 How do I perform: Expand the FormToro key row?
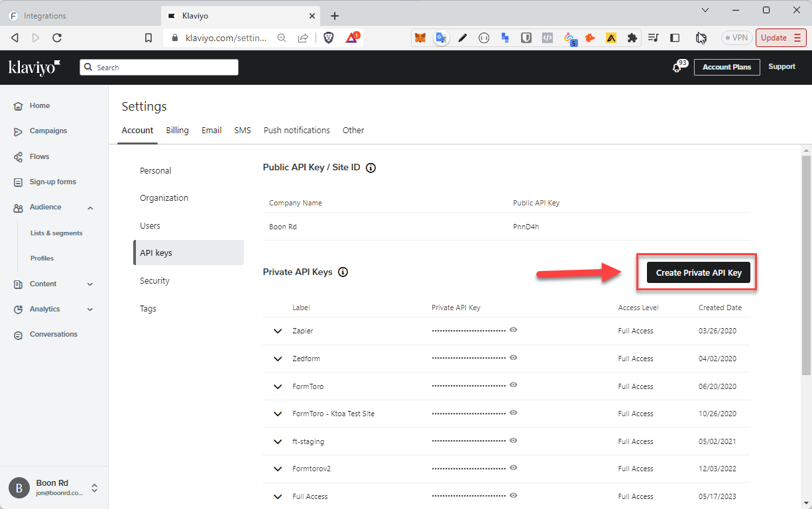[278, 386]
